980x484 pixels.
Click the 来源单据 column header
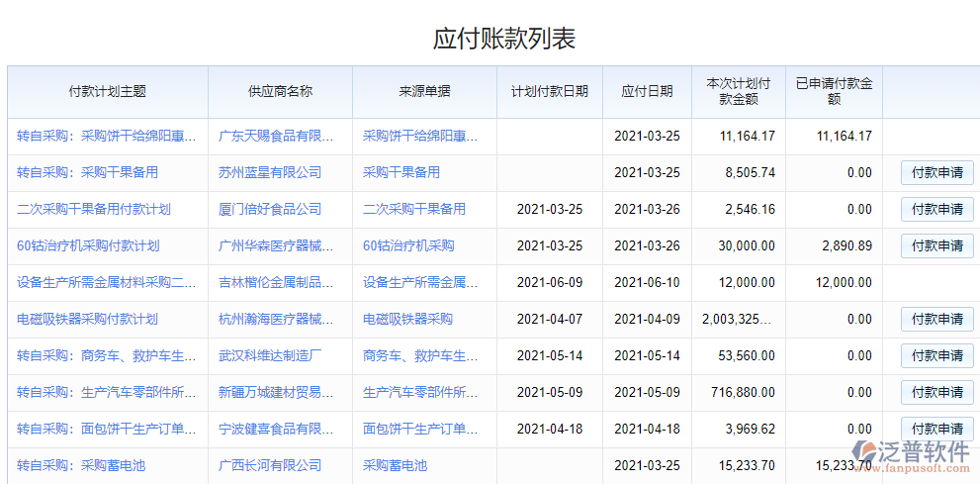424,91
